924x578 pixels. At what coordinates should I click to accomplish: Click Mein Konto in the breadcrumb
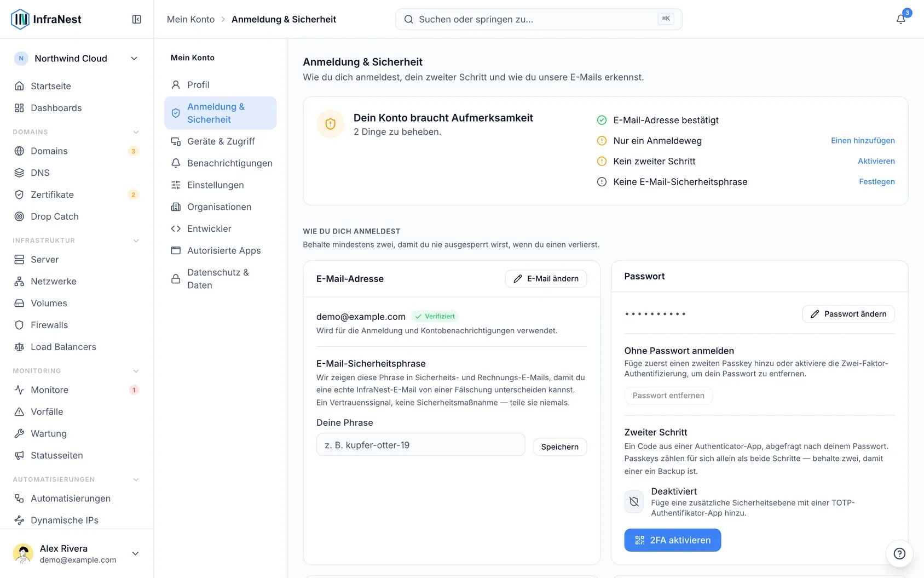coord(190,19)
